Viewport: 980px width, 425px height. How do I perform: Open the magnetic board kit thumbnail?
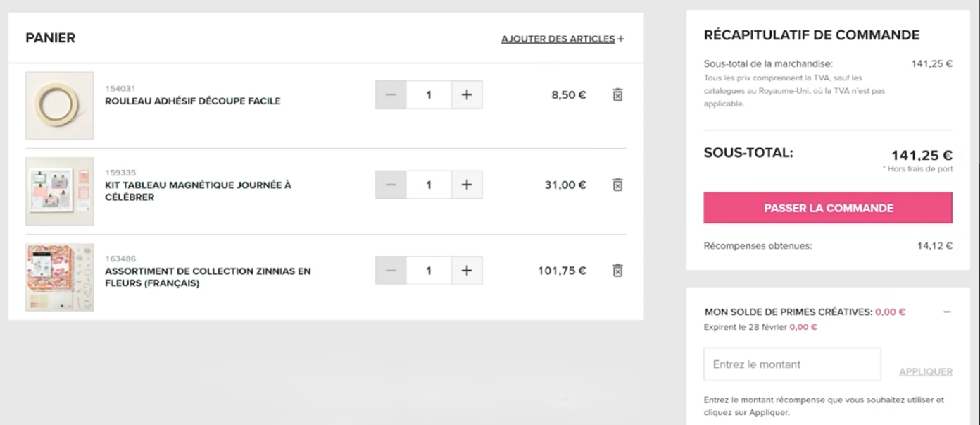click(x=60, y=192)
